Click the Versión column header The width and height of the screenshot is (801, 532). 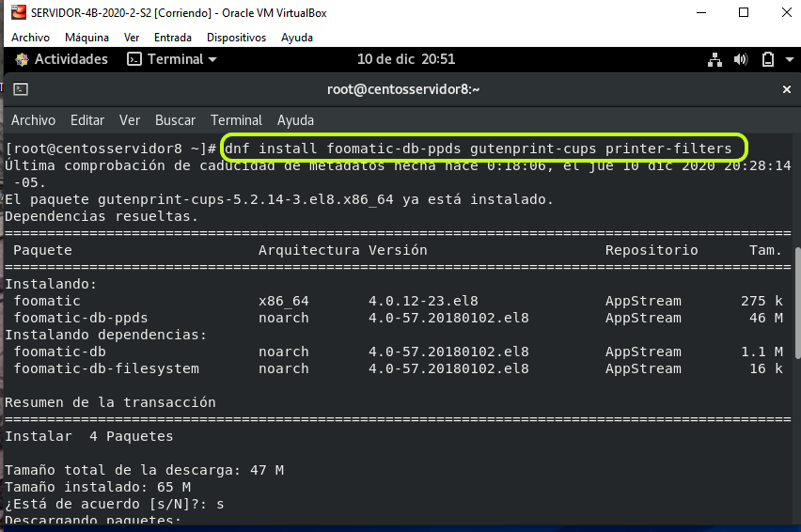pos(398,250)
